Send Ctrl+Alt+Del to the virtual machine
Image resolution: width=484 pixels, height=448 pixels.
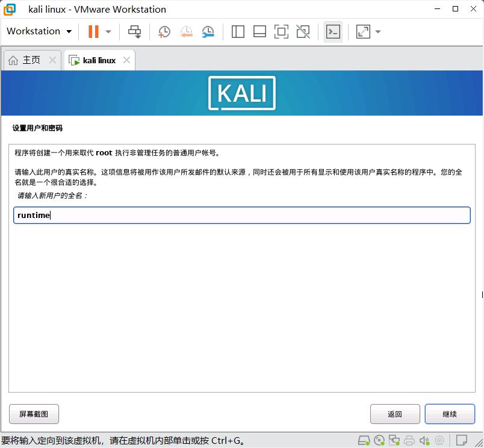(135, 31)
